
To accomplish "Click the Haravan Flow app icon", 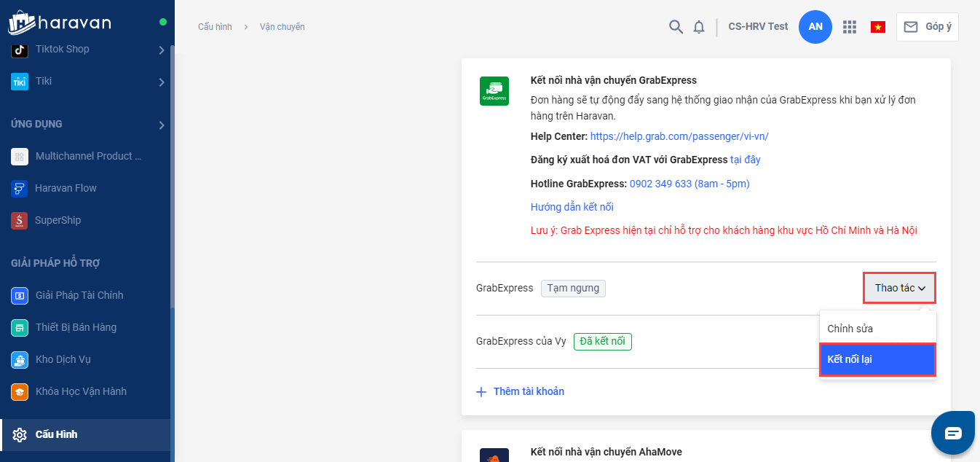I will pyautogui.click(x=20, y=188).
